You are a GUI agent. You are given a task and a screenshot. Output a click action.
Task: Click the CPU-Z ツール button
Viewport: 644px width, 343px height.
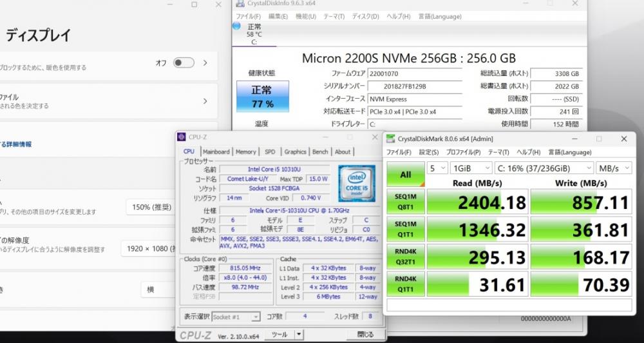(279, 335)
